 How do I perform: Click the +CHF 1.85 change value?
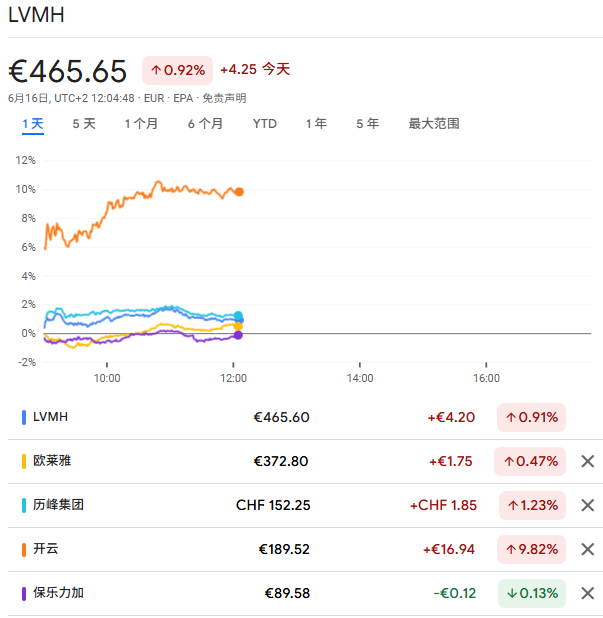click(x=443, y=505)
